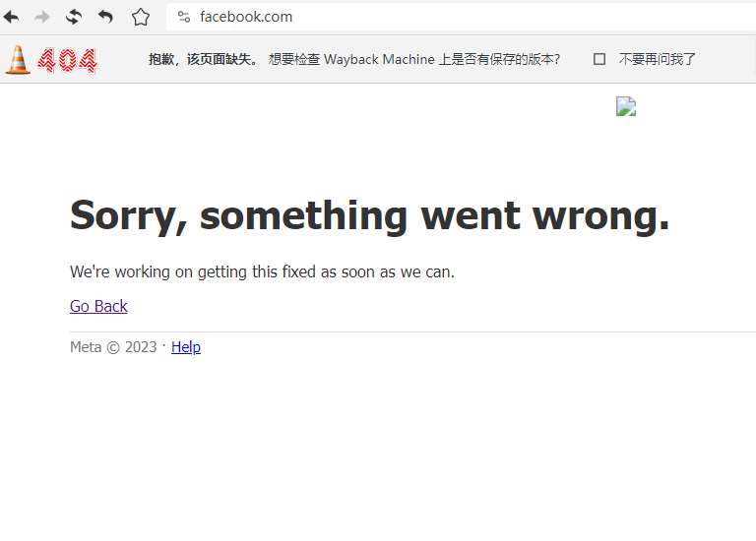Click the broken image placeholder
The height and width of the screenshot is (541, 756).
626,106
